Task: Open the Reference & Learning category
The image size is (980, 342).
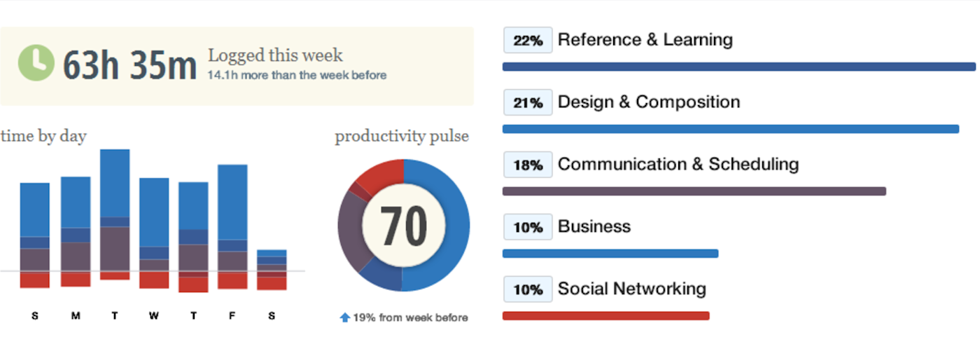Action: pyautogui.click(x=645, y=40)
